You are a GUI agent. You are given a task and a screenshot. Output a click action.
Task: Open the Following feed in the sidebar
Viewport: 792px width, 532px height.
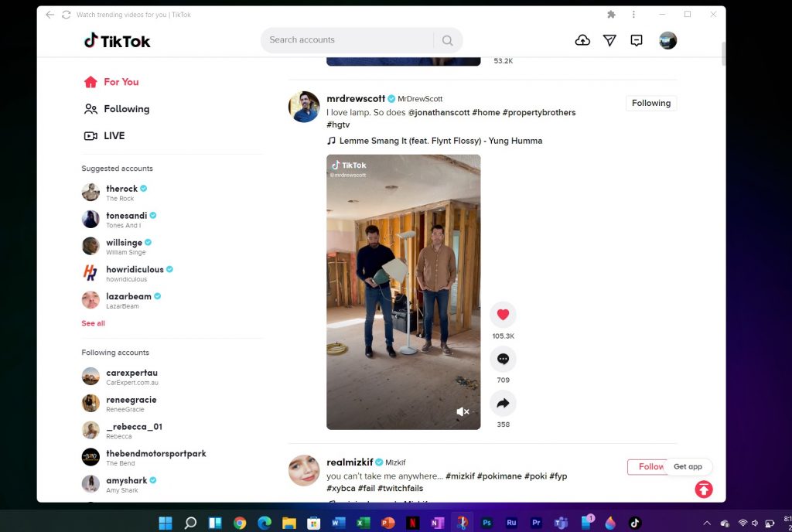tap(117, 109)
